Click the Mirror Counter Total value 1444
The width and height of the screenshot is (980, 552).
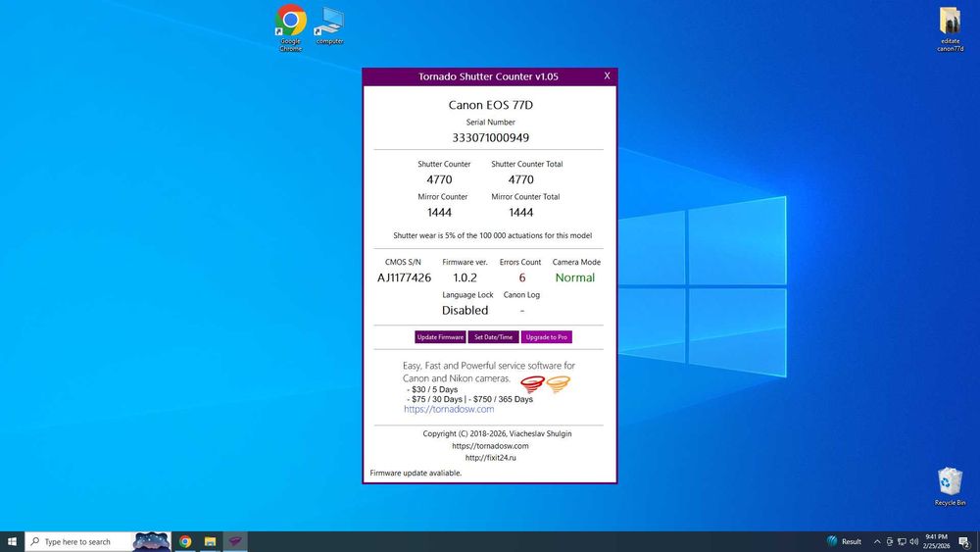click(x=520, y=213)
